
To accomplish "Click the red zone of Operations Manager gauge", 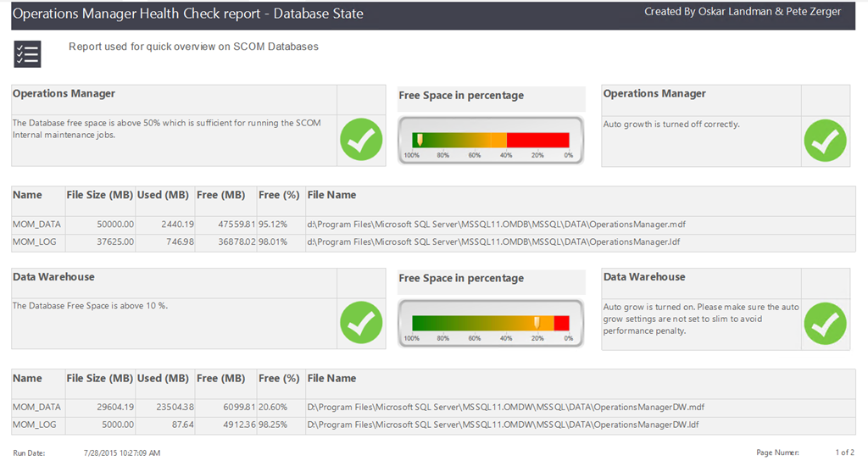I will (x=537, y=140).
